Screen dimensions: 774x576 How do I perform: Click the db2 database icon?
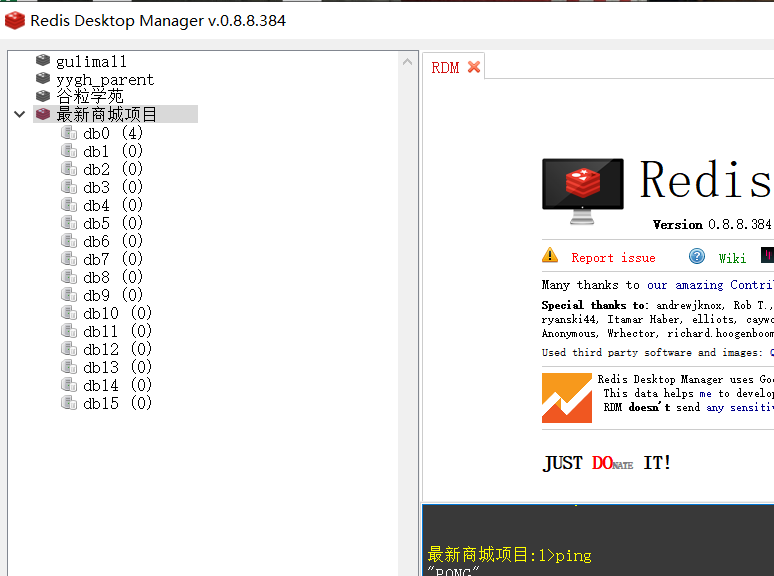[69, 168]
